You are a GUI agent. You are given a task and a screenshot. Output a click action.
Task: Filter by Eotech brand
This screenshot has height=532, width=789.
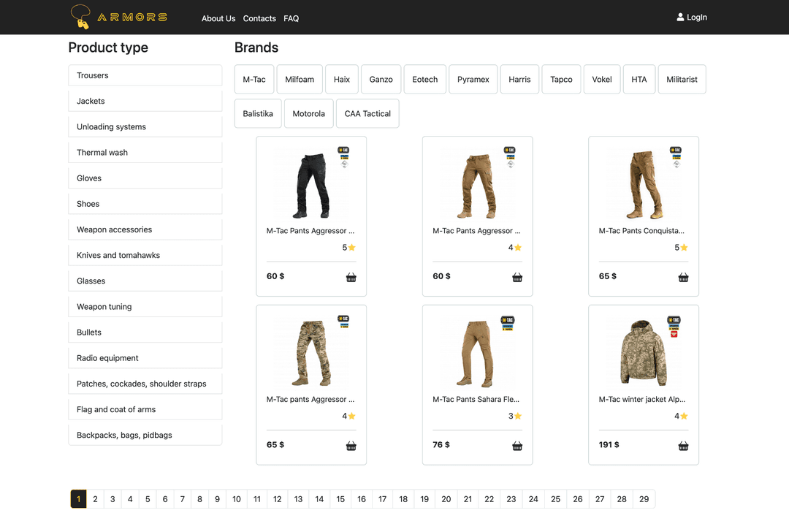424,79
